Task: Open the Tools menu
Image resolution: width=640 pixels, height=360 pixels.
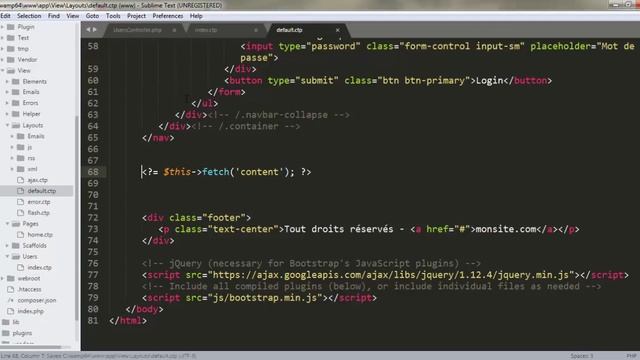Action: pyautogui.click(x=113, y=16)
